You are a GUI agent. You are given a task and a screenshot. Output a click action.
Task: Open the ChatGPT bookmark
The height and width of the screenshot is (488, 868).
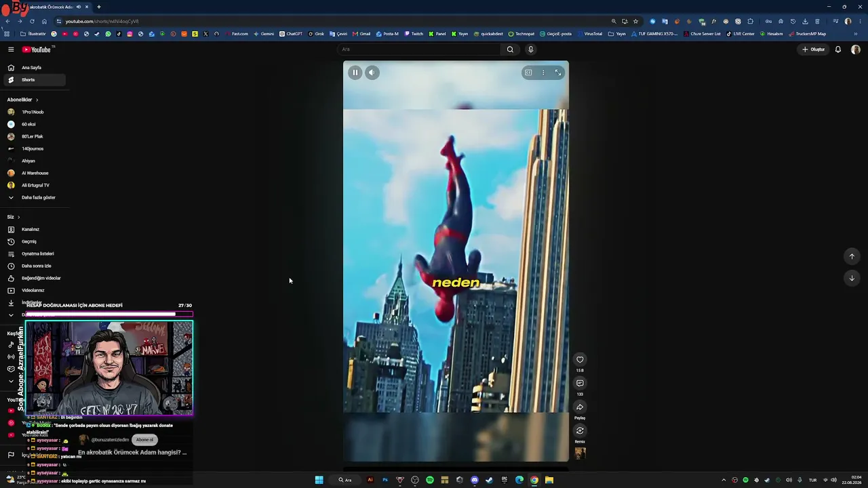(x=291, y=34)
